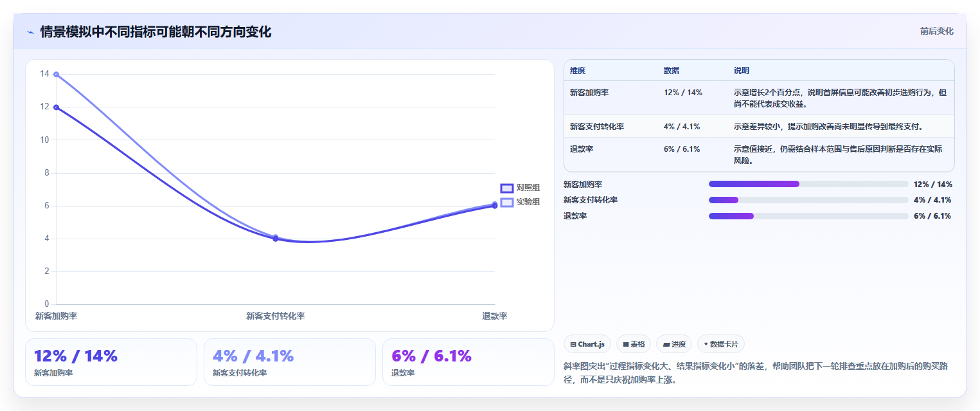The width and height of the screenshot is (980, 411).
Task: Open the 4% / 4.1% data card
Action: pos(290,362)
